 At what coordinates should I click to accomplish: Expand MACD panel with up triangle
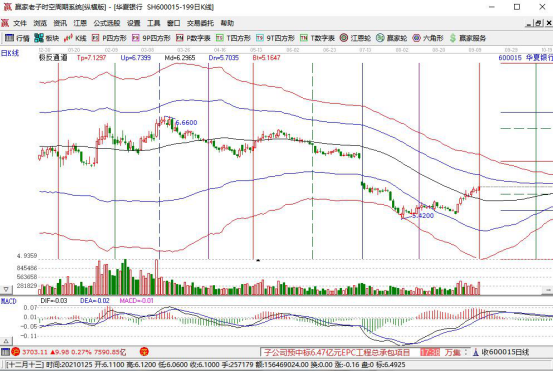6,341
